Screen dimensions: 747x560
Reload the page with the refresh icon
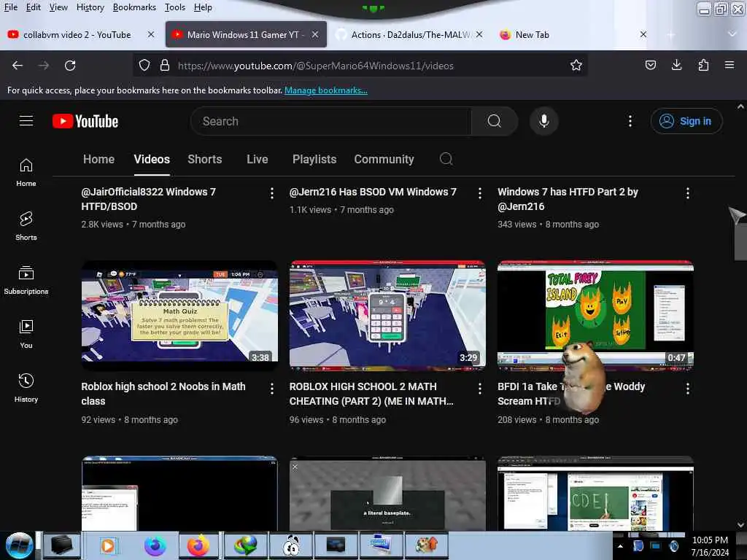pyautogui.click(x=70, y=65)
